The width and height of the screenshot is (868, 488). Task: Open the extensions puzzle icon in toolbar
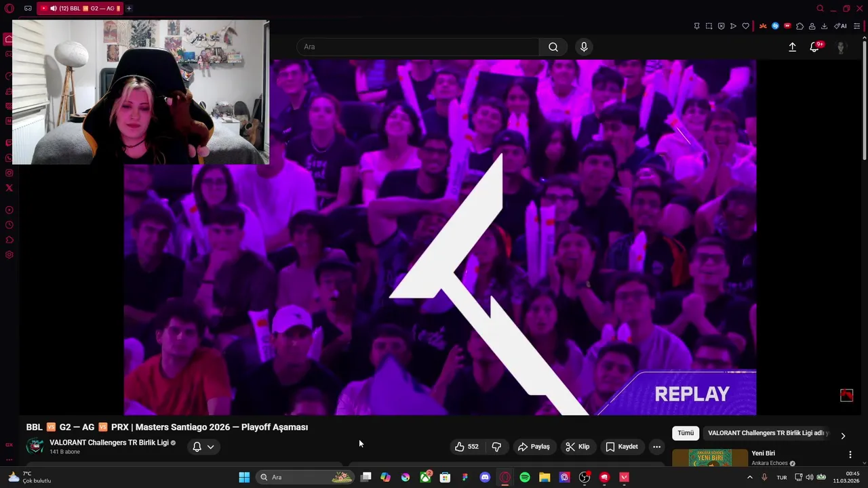tap(800, 26)
